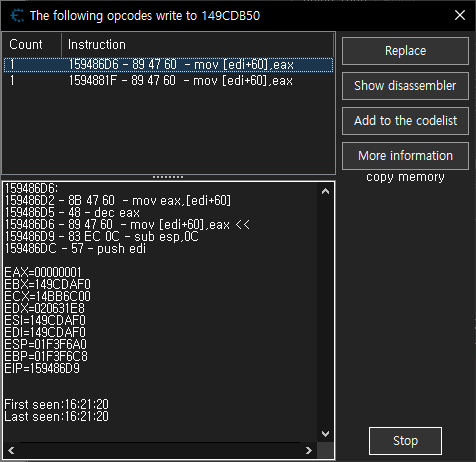Click the scroll right arrow in details pane
The height and width of the screenshot is (462, 476).
[309, 451]
